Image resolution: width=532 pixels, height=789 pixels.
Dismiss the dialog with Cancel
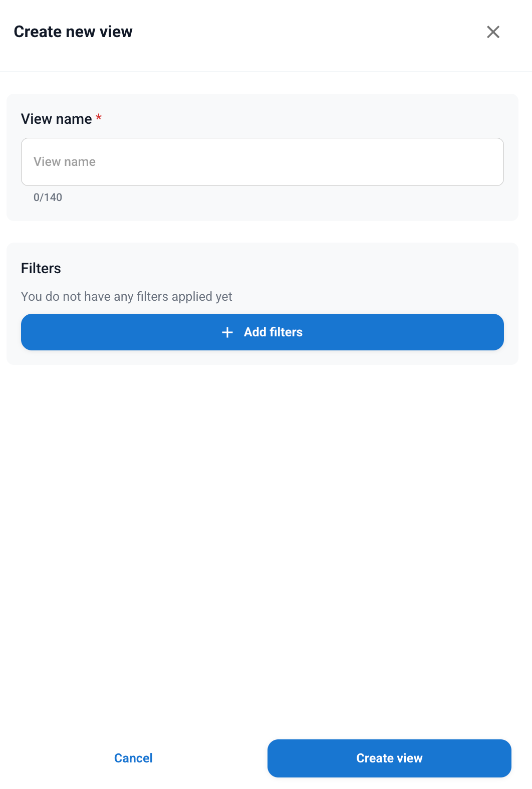pos(133,758)
